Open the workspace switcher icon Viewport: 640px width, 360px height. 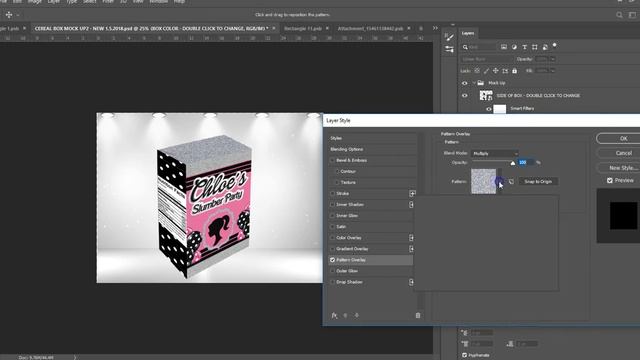pos(633,15)
